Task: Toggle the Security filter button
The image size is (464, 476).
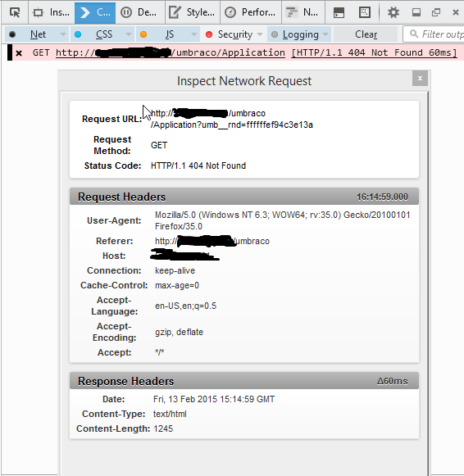Action: pyautogui.click(x=230, y=34)
